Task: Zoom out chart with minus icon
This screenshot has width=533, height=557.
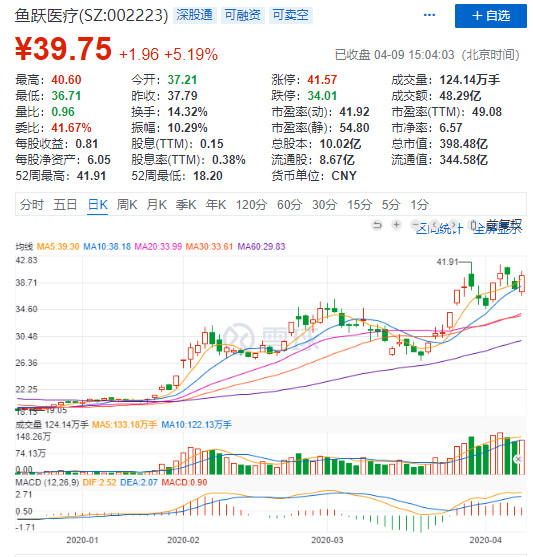Action: [415, 225]
